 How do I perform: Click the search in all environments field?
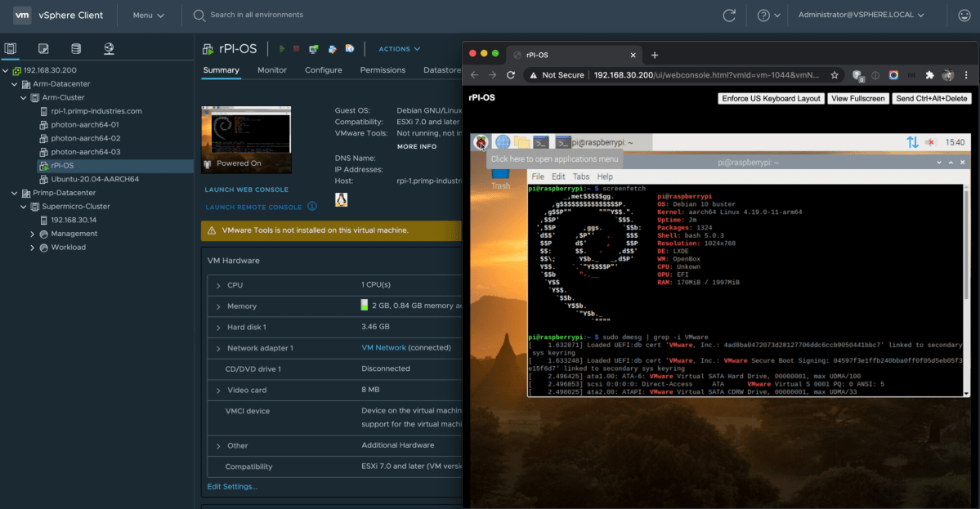point(257,15)
